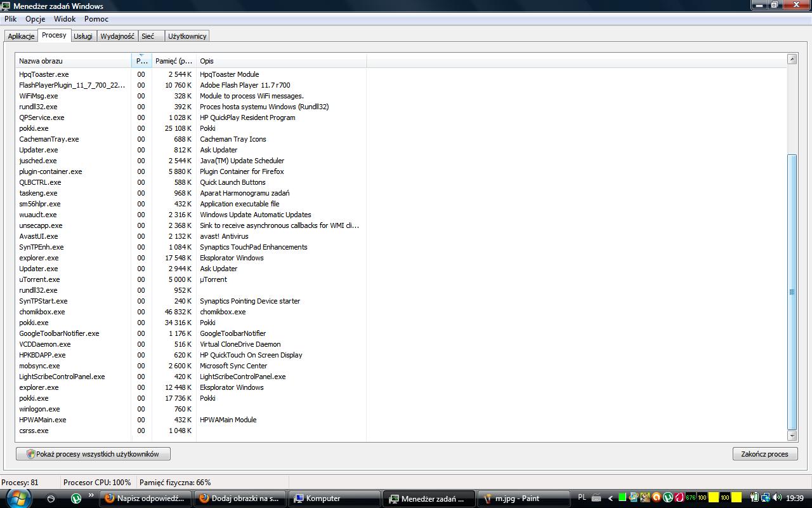Switch to the Usługi tab

tap(83, 36)
